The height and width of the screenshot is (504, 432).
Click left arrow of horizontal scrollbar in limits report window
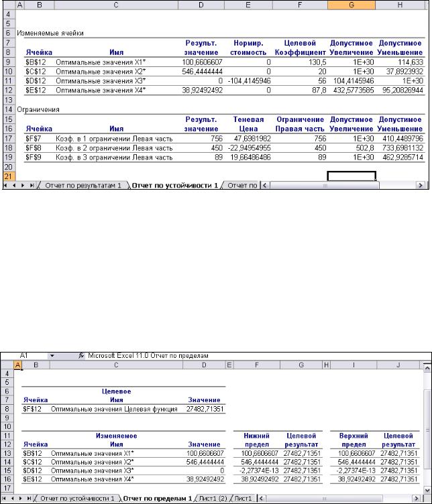click(262, 499)
